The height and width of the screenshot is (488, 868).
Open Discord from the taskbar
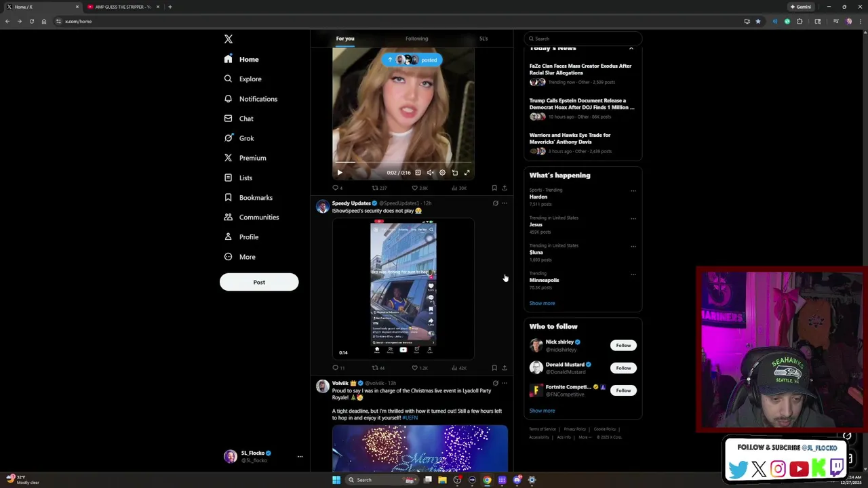point(517,480)
